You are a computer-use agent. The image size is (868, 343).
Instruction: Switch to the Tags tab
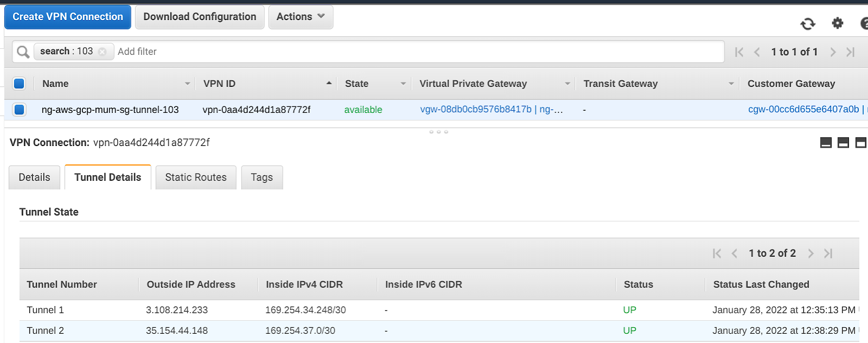(261, 177)
